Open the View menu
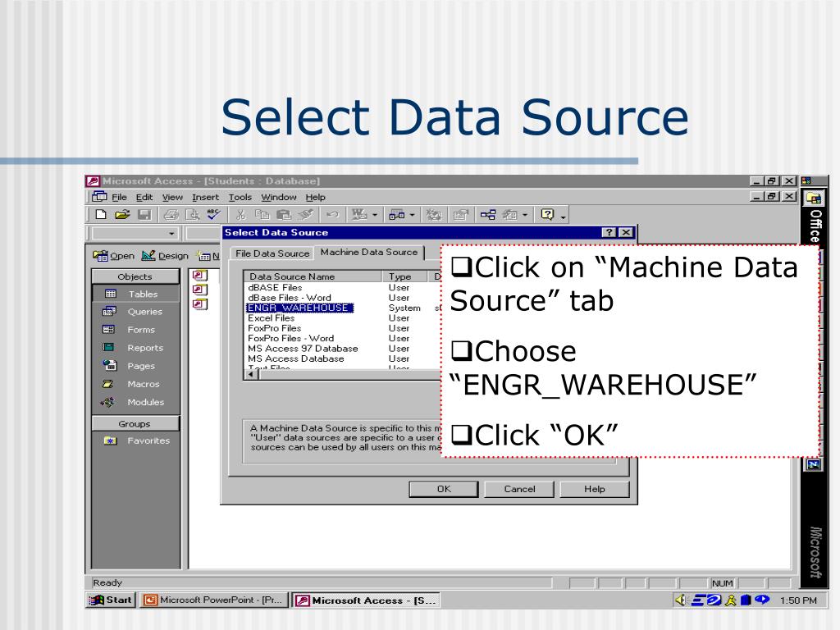Screen dimensions: 840x630 [x=172, y=197]
